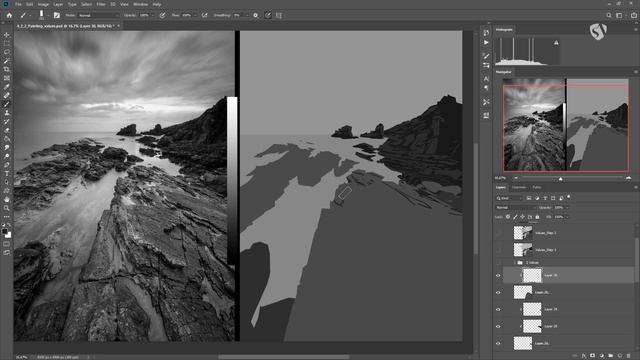Click the add layer mask icon
640x360 pixels.
click(593, 356)
